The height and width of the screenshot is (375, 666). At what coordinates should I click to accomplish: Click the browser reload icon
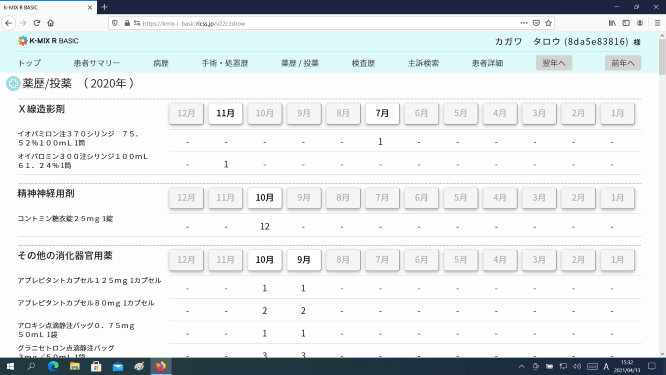[x=37, y=23]
